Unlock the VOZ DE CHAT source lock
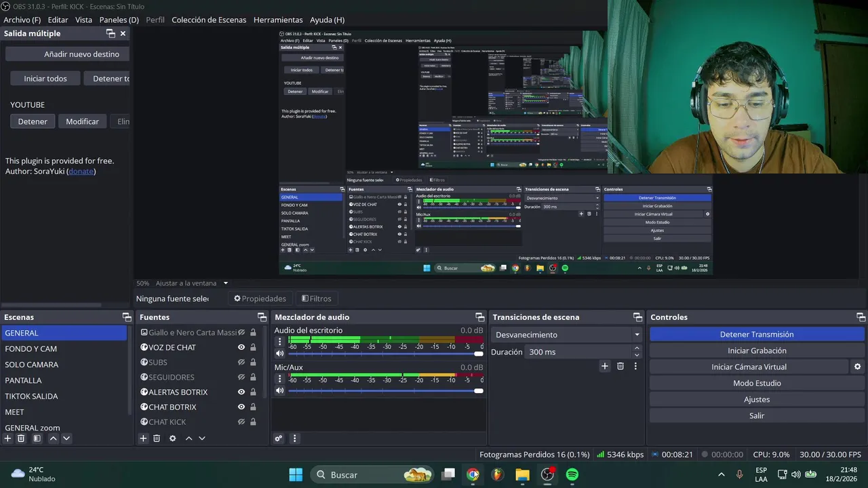 click(x=253, y=348)
